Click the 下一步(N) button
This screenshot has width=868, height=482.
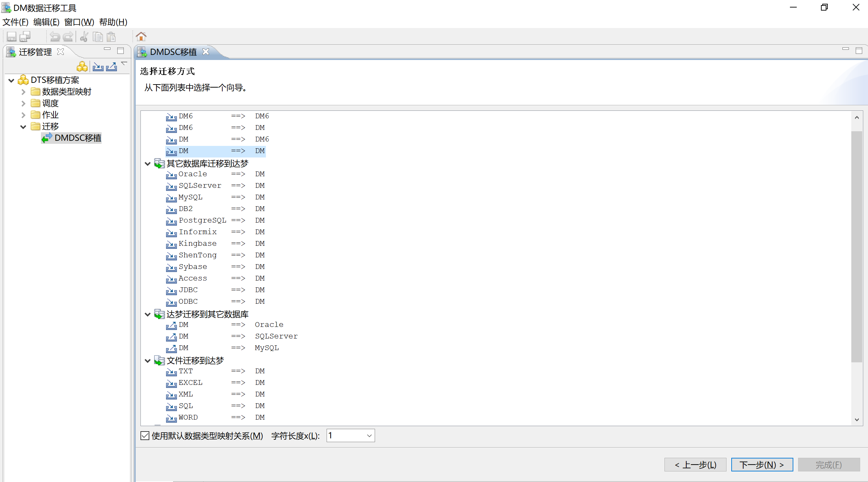[x=762, y=465]
